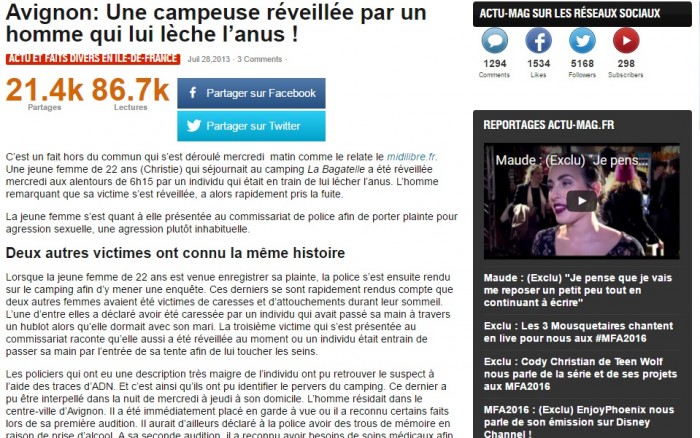The width and height of the screenshot is (700, 438).
Task: Open the Facebook circle icon
Action: click(x=538, y=41)
